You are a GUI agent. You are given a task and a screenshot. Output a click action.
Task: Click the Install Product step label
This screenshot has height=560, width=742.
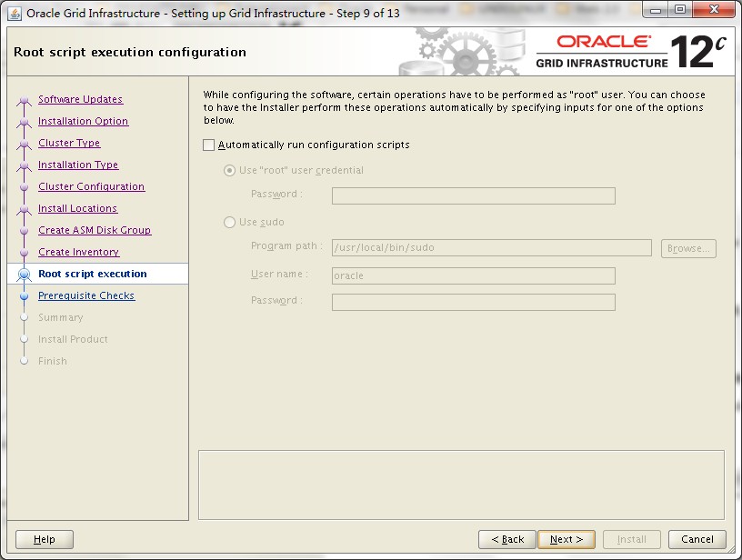[x=73, y=339]
